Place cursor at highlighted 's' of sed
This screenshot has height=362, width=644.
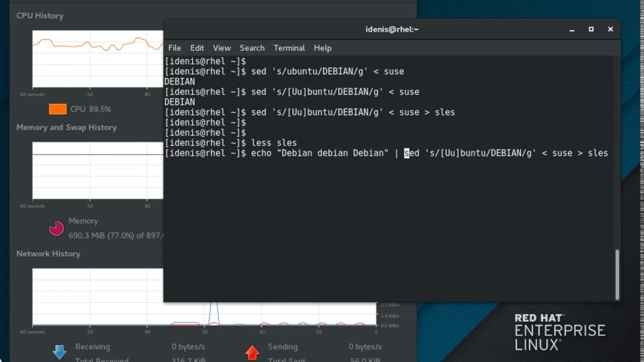(407, 153)
